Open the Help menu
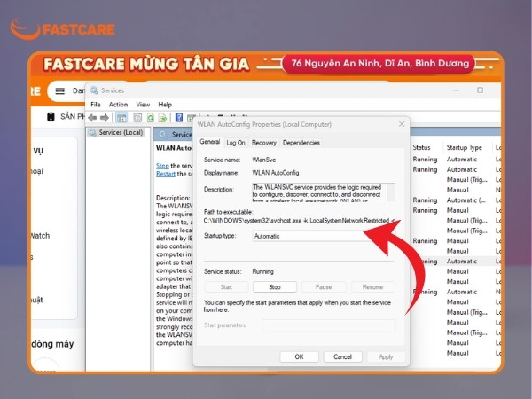The image size is (532, 399). pyautogui.click(x=165, y=105)
